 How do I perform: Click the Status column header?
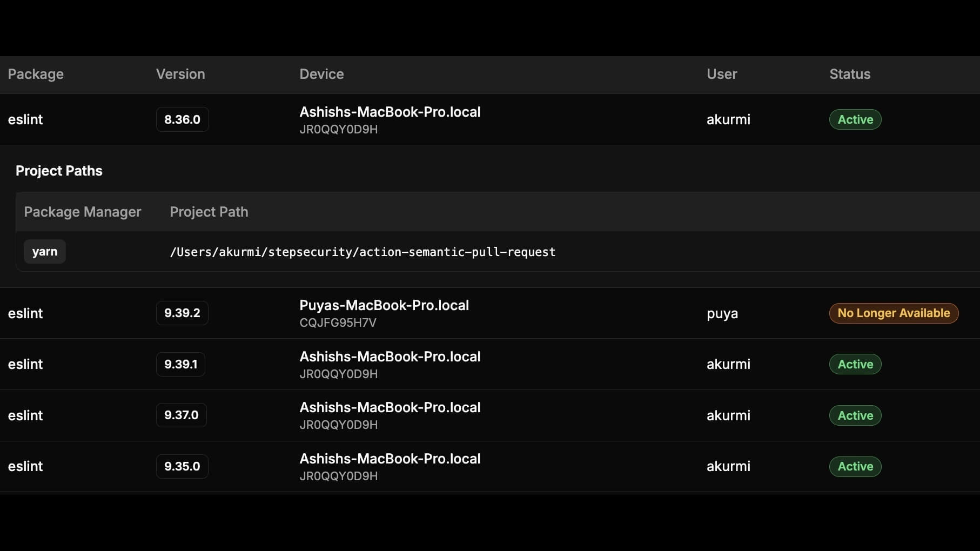click(850, 74)
